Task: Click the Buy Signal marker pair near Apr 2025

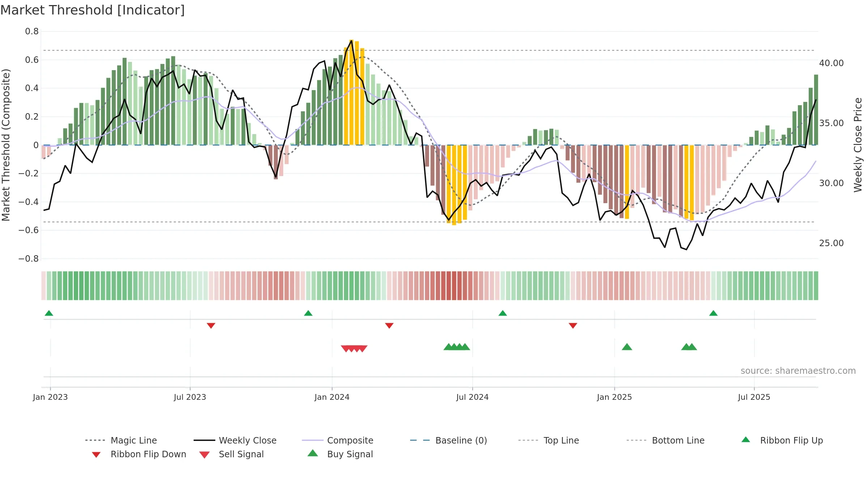Action: [689, 347]
